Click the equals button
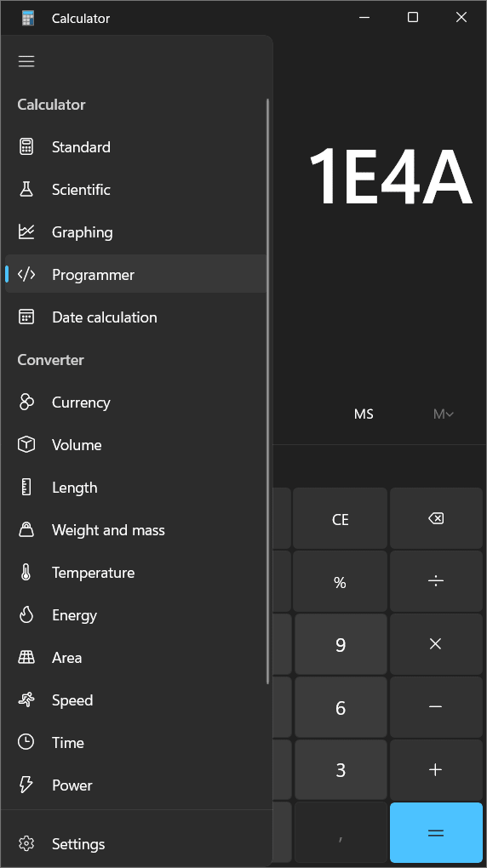Image resolution: width=487 pixels, height=868 pixels. pos(436,832)
